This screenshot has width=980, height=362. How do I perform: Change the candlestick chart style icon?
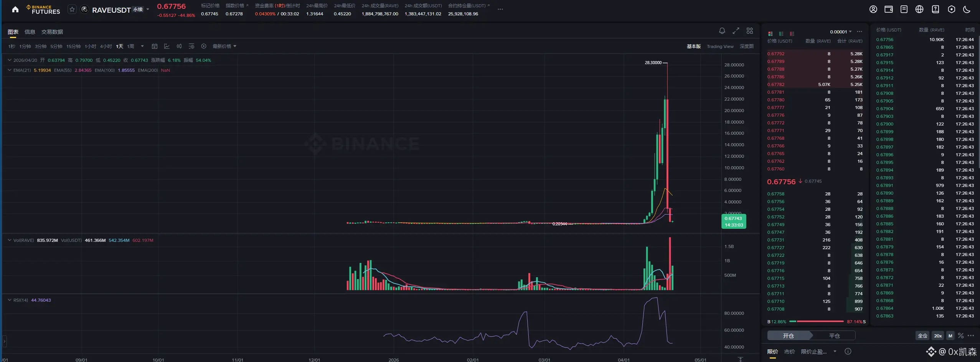click(x=179, y=46)
